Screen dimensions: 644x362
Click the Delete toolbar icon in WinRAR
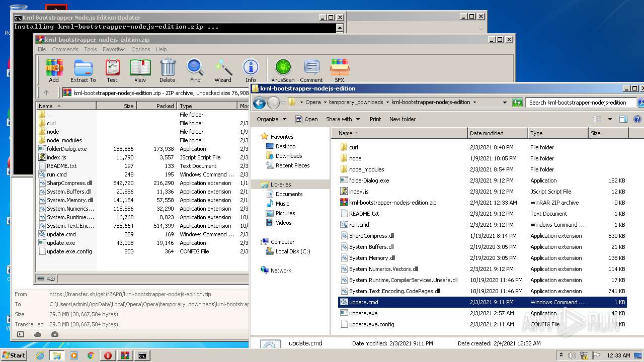[x=168, y=70]
